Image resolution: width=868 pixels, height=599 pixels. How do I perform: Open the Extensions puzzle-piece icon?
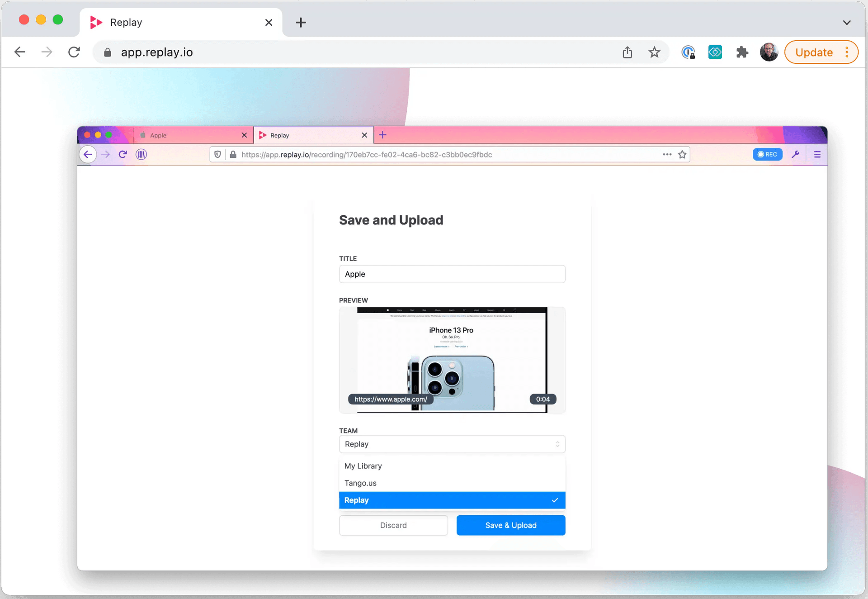[742, 52]
